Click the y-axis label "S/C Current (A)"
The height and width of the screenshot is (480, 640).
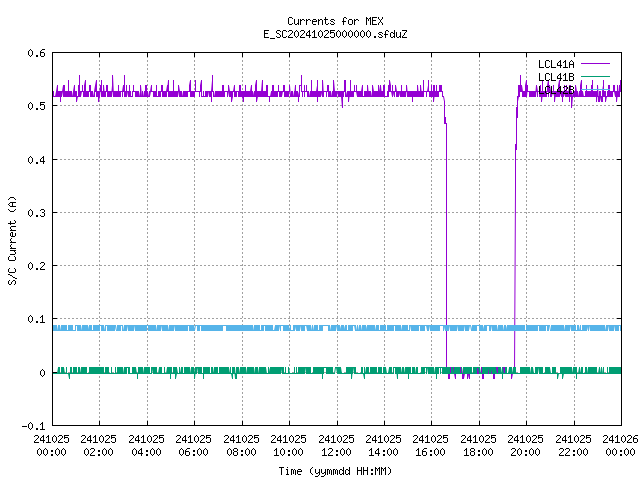[12, 241]
